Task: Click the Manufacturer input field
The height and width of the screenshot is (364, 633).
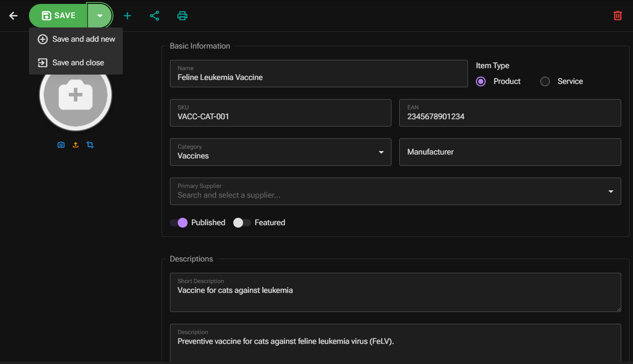Action: coord(510,152)
